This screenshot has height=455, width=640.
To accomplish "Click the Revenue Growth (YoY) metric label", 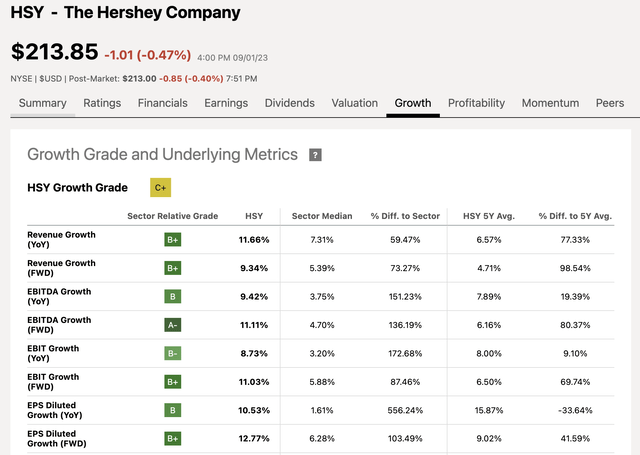I will pos(61,240).
